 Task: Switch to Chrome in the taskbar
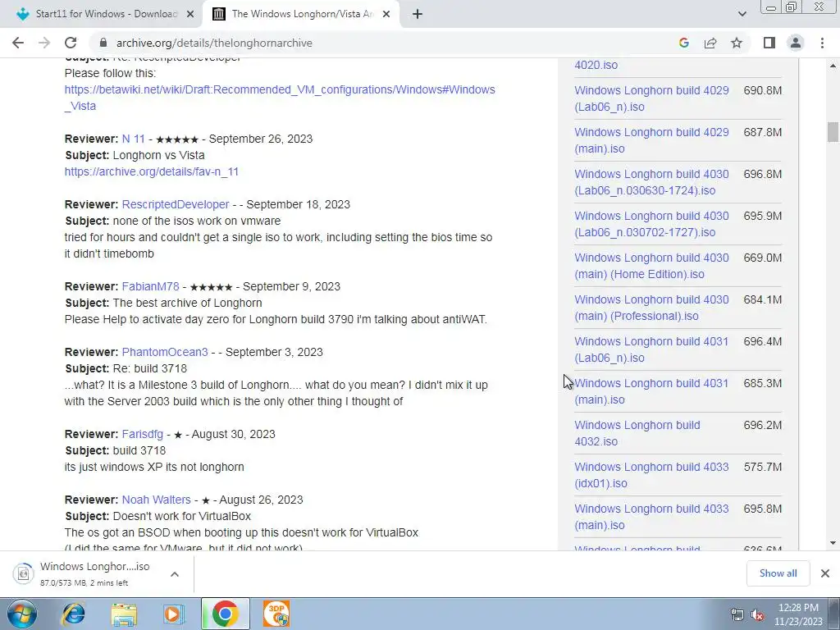pos(225,614)
